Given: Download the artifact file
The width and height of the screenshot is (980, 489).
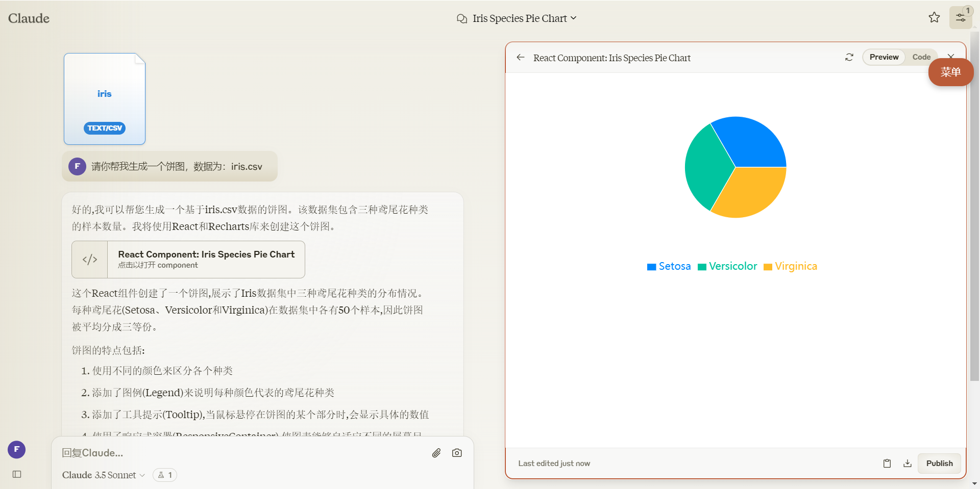Looking at the screenshot, I should (908, 464).
